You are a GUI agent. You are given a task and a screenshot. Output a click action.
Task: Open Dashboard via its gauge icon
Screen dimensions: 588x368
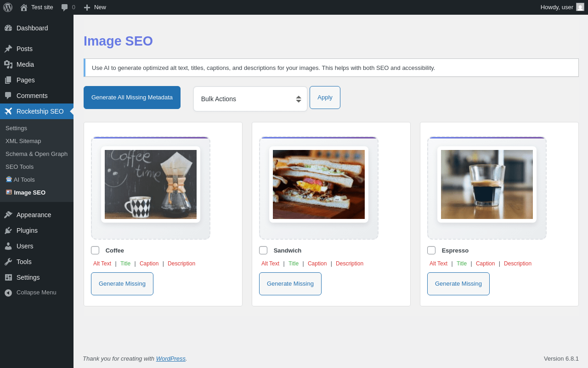tap(8, 28)
